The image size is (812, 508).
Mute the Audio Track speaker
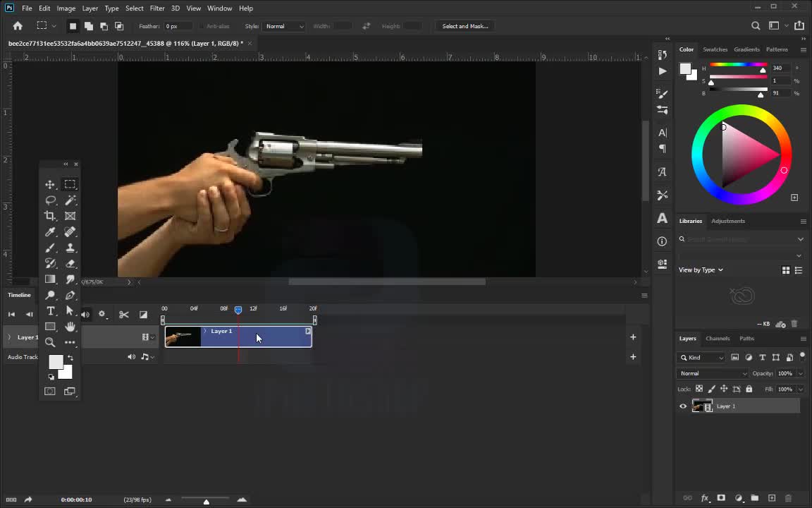coord(131,357)
